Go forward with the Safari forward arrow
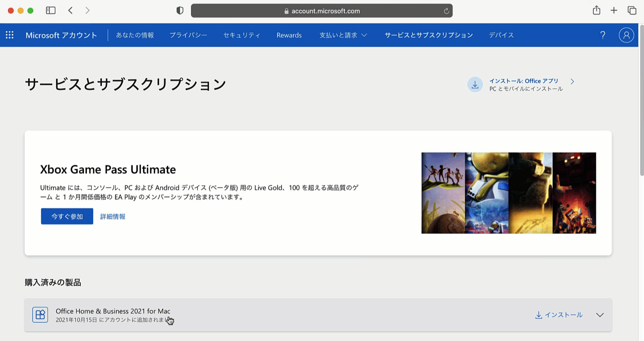This screenshot has height=341, width=644. point(87,11)
